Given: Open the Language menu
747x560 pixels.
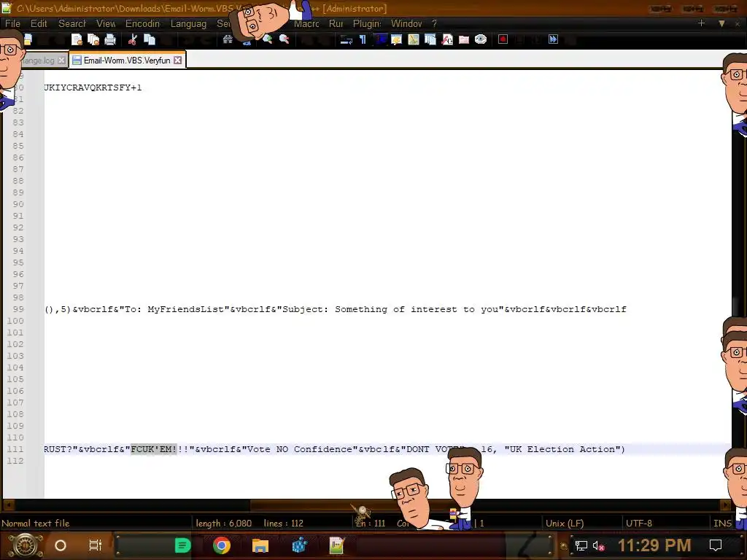Looking at the screenshot, I should tap(188, 23).
